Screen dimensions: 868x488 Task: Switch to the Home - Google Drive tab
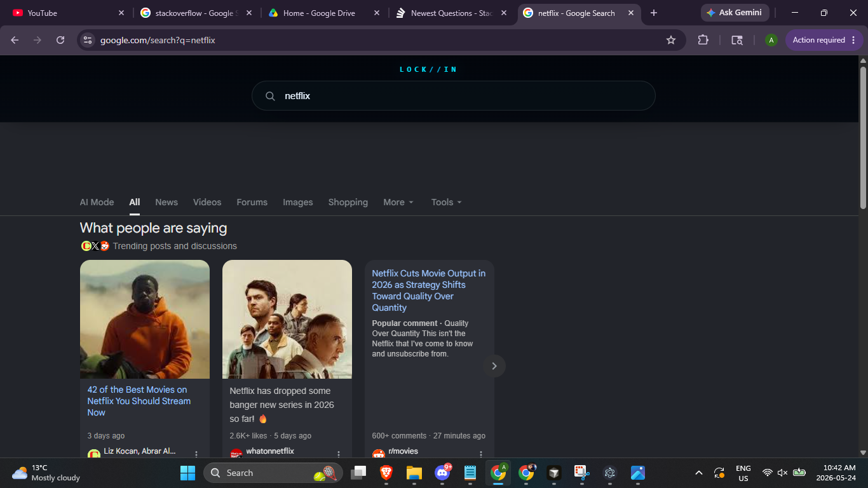(x=324, y=13)
